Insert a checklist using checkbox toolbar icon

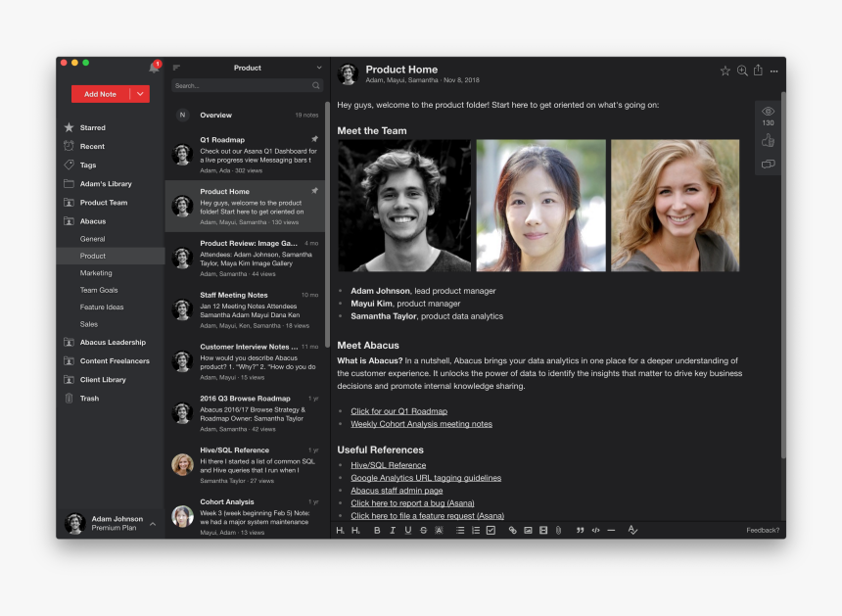(x=491, y=530)
